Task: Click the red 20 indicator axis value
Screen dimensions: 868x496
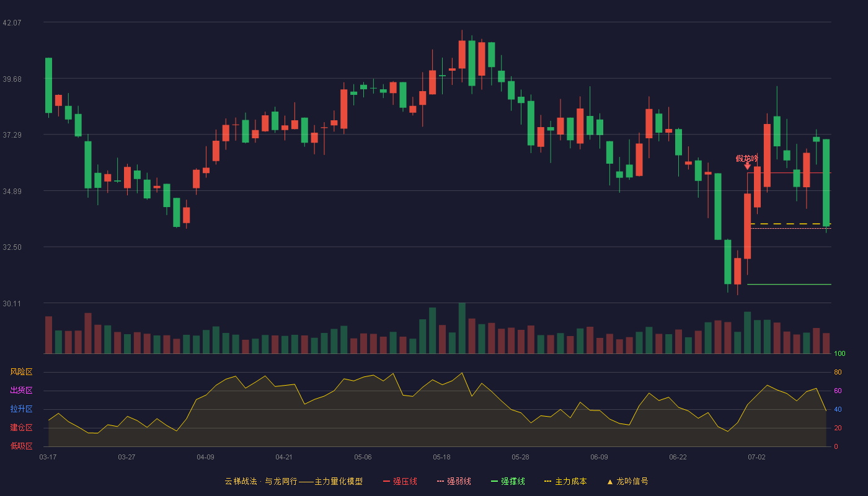Action: (x=838, y=428)
